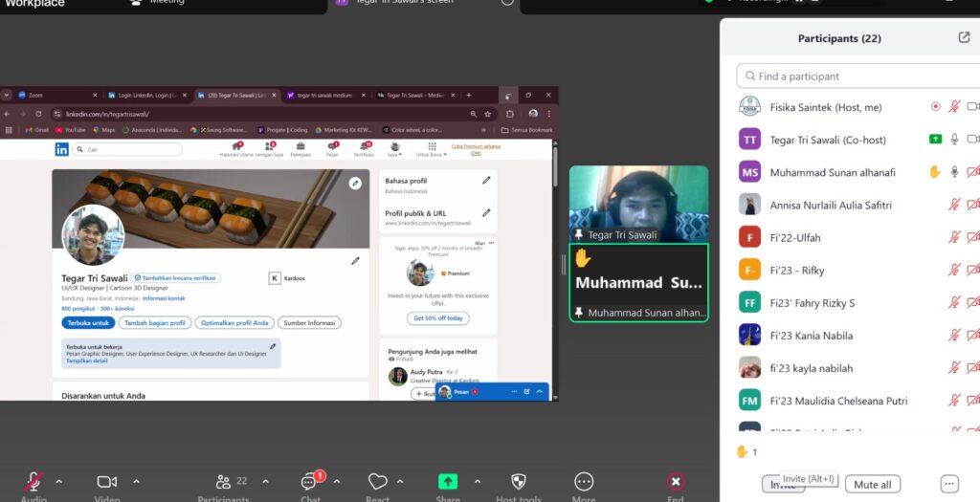Image resolution: width=980 pixels, height=502 pixels.
Task: Click microphone icon of Tegar Tri Sawali row
Action: tap(954, 140)
